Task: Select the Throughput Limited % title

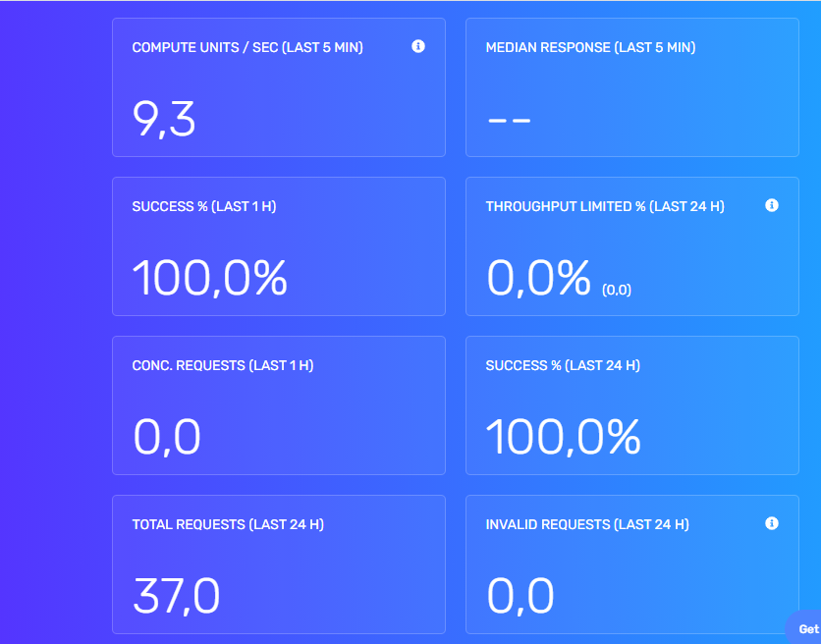Action: point(605,206)
